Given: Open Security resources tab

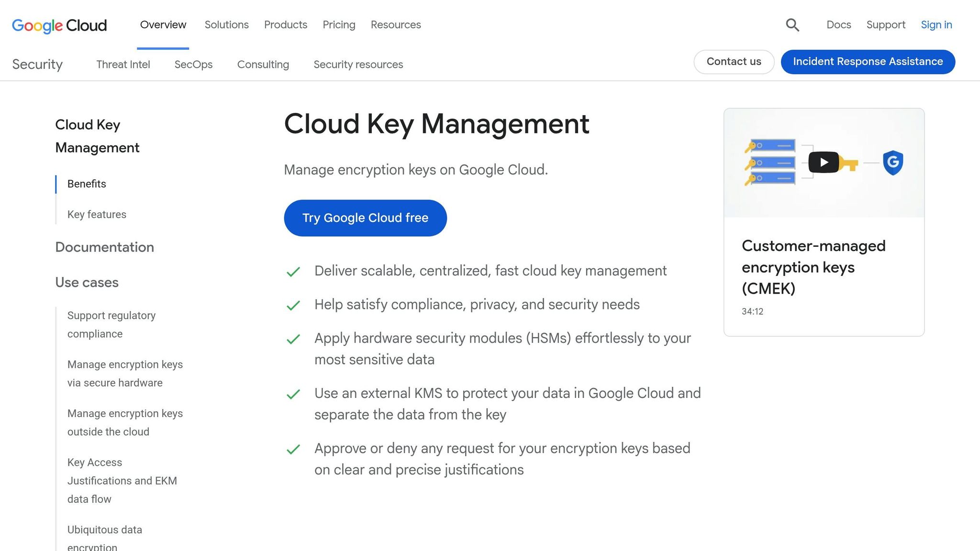Looking at the screenshot, I should click(x=358, y=65).
